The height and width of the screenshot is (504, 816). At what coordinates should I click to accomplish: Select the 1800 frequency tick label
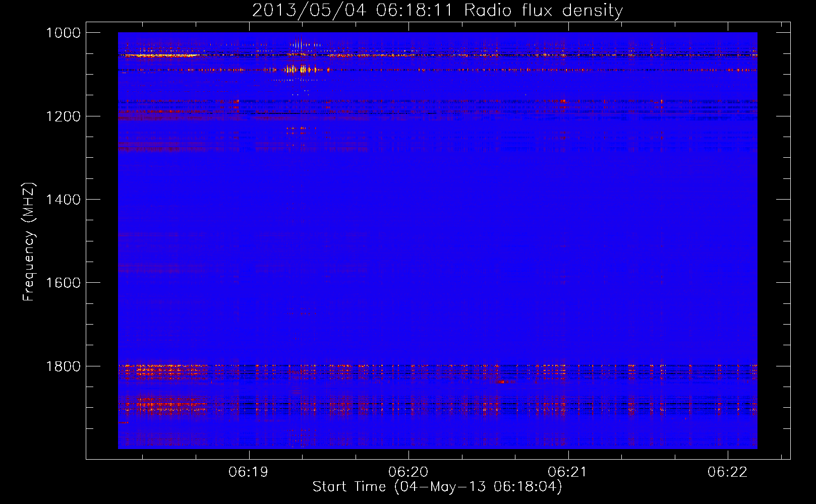(x=64, y=366)
